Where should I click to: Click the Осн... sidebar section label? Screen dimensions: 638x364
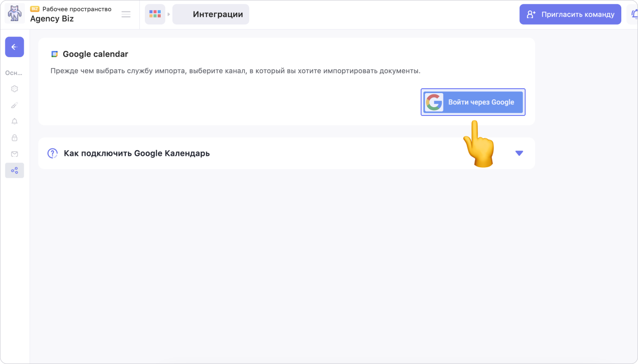coord(14,73)
